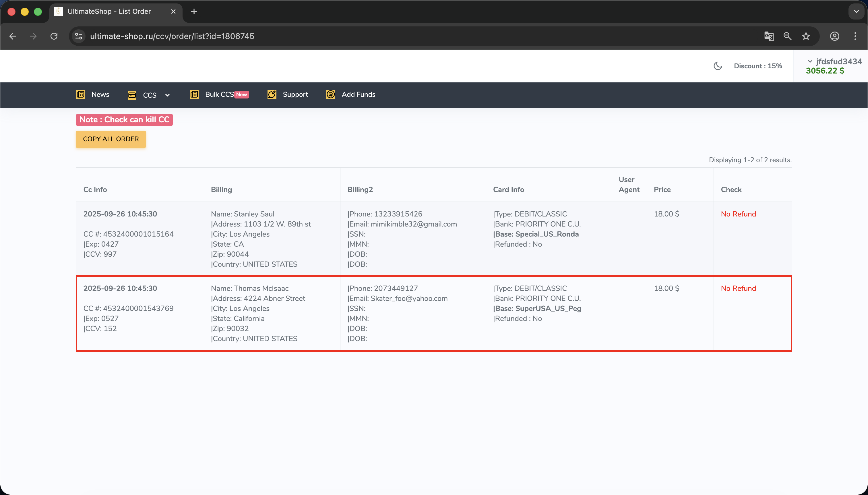Viewport: 868px width, 495px height.
Task: Open the Google Translate page icon
Action: tap(769, 36)
